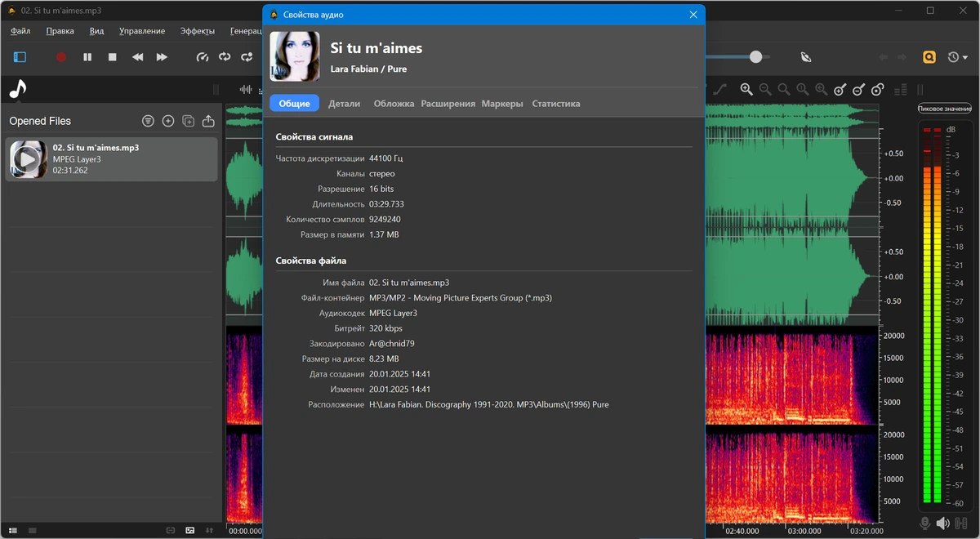Click the redo forward arrow
The height and width of the screenshot is (539, 980).
click(x=902, y=57)
